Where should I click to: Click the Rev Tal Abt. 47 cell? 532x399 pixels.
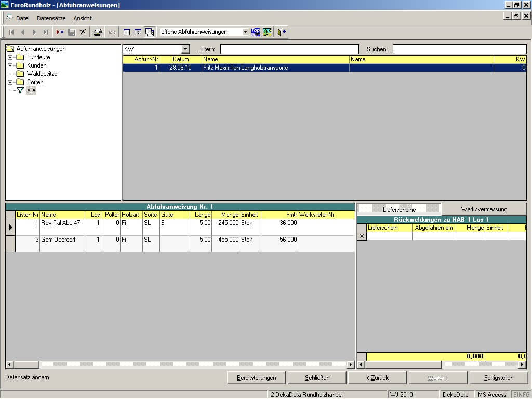[x=62, y=227]
